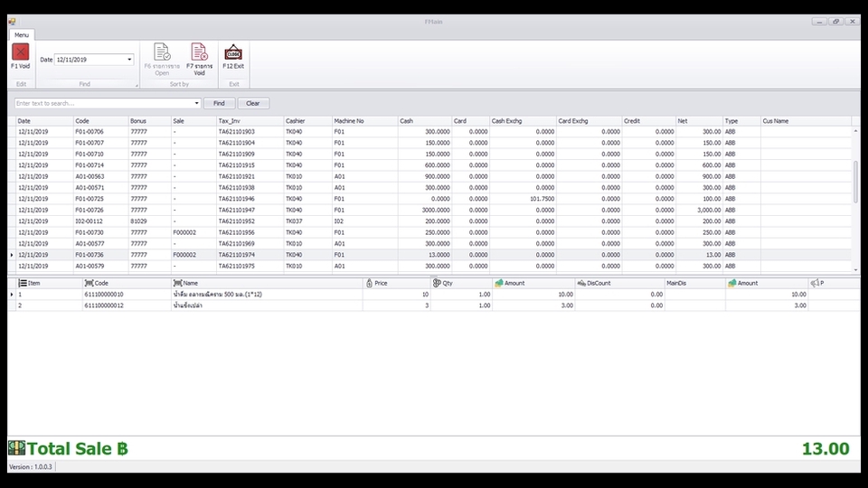Screen dimensions: 868x488
Task: Sort by the Tax_Inv column header
Action: 250,120
